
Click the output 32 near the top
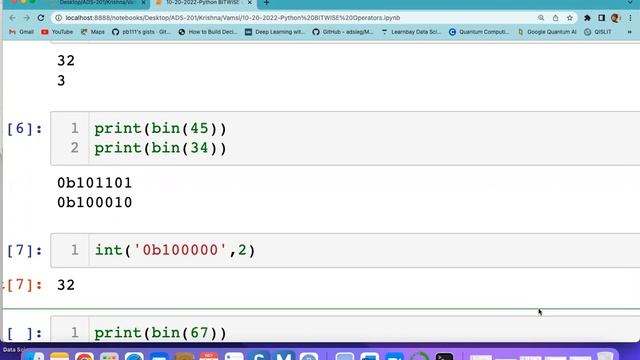point(66,61)
